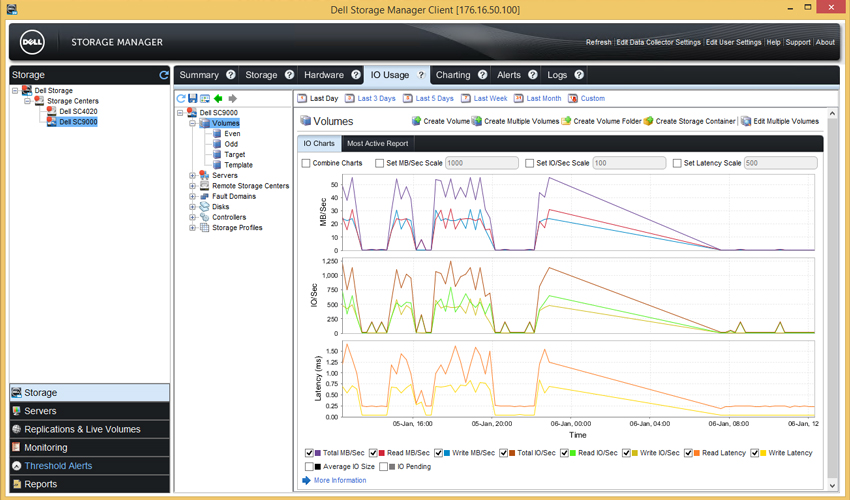The width and height of the screenshot is (850, 500).
Task: Expand the Disks node
Action: pyautogui.click(x=192, y=207)
